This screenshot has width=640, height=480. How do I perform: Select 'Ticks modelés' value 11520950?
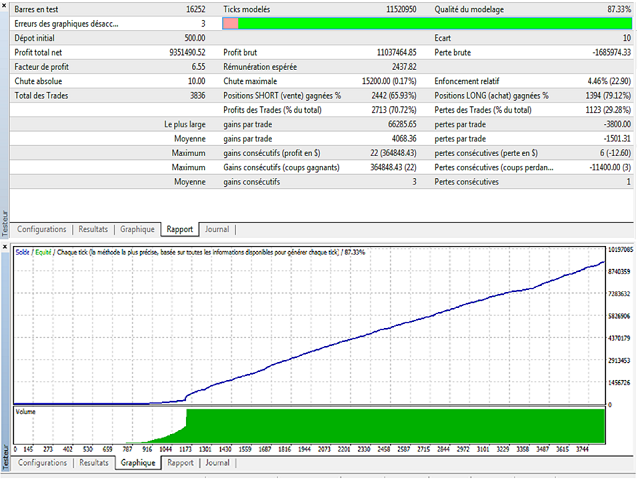(x=401, y=9)
